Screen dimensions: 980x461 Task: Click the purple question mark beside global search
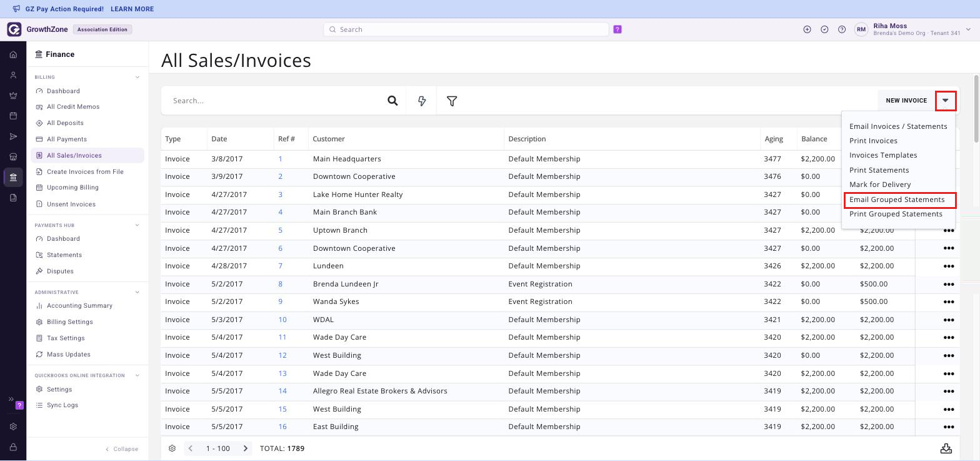(x=617, y=29)
